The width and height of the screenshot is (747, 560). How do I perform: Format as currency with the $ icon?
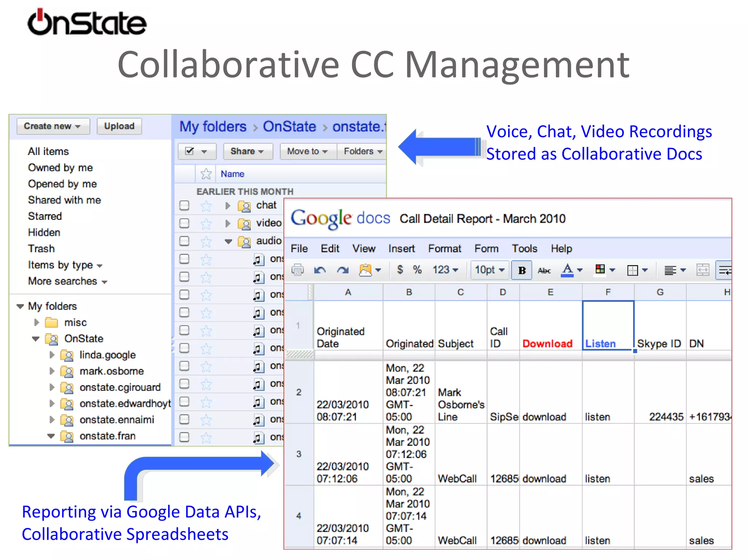[x=400, y=269]
